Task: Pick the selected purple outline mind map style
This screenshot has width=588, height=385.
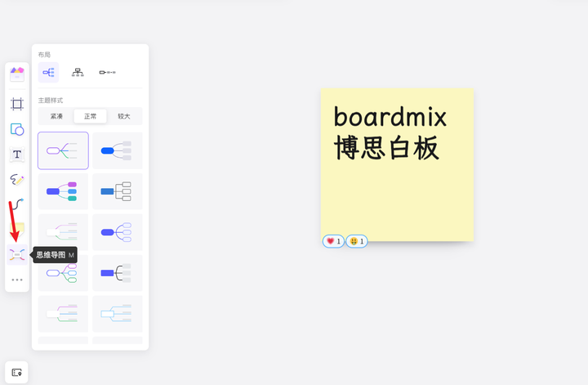Action: 63,150
